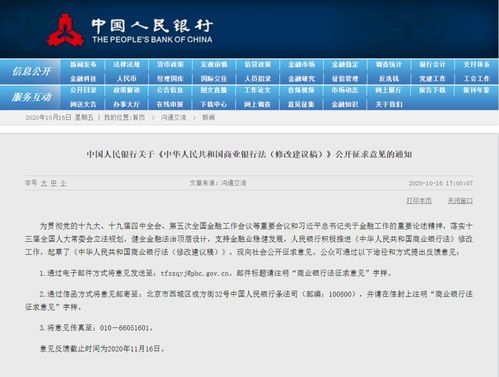Click 网上调查 link
Viewport: 499px width, 377px height.
tap(258, 104)
